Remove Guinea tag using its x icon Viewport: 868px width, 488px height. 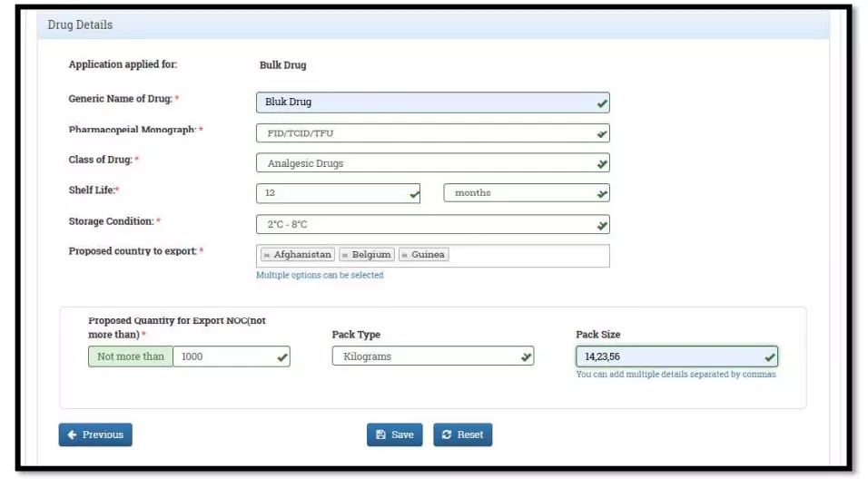pyautogui.click(x=404, y=255)
